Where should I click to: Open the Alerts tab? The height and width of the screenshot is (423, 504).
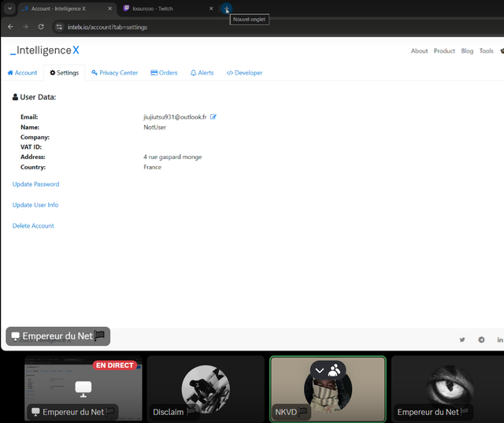202,72
